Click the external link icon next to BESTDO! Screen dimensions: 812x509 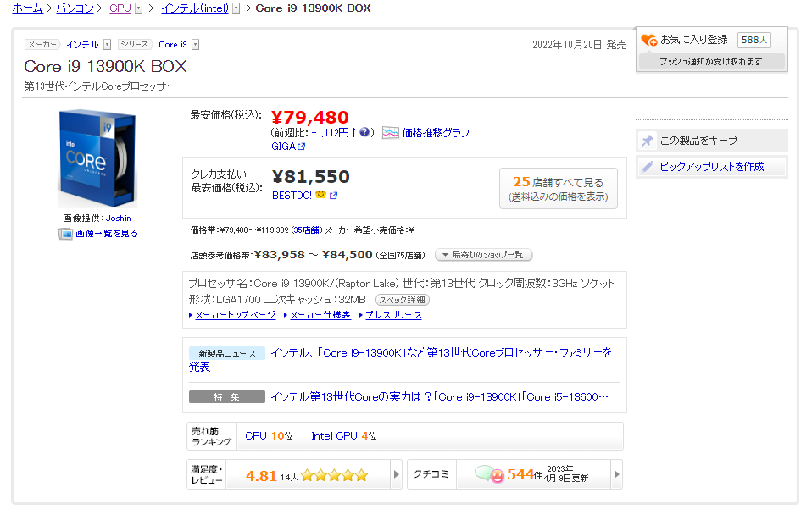click(x=333, y=196)
